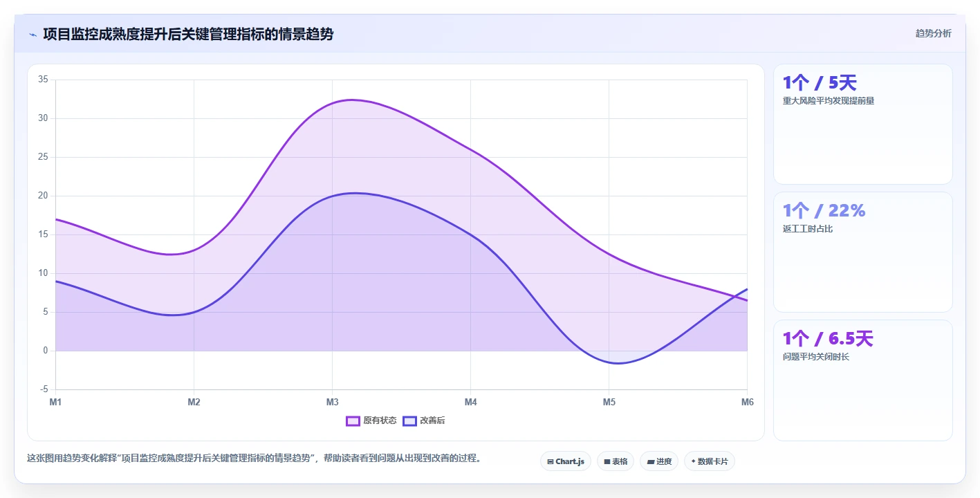Click the 趋势分析 label in the header
The width and height of the screenshot is (980, 498).
(x=933, y=33)
